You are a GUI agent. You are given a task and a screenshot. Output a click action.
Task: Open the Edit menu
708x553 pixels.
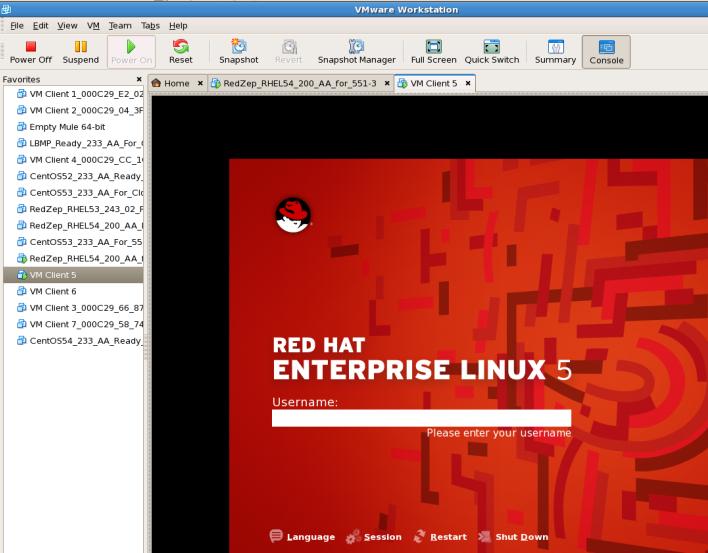(40, 26)
